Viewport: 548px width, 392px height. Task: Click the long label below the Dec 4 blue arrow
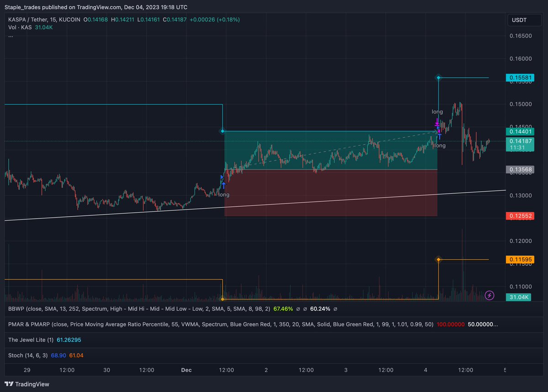tap(440, 146)
